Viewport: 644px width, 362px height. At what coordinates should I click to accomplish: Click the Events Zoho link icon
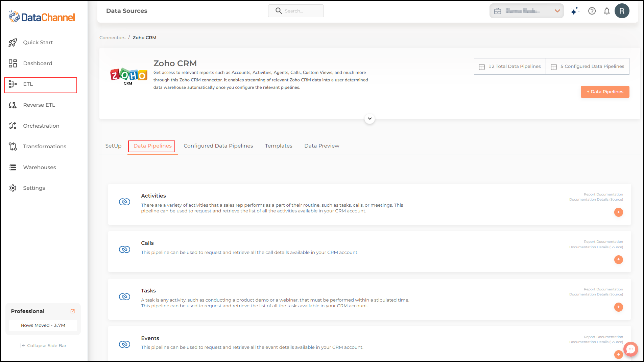click(124, 344)
